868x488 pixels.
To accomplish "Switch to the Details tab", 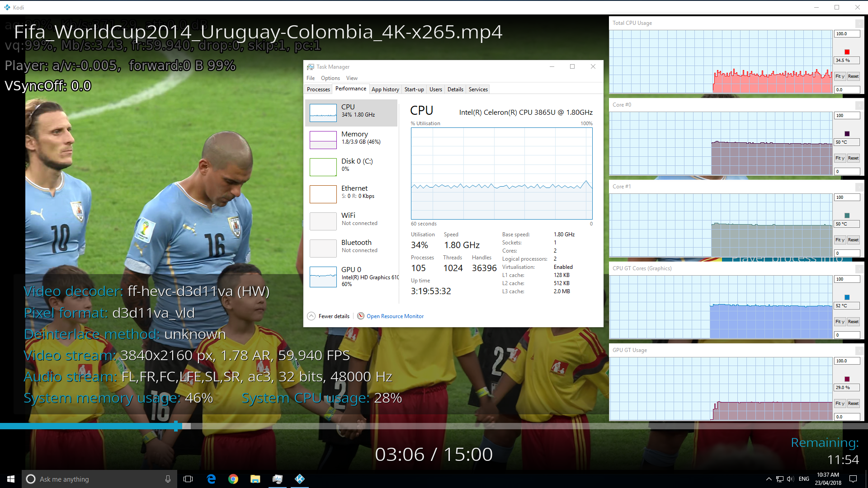I will (x=455, y=89).
